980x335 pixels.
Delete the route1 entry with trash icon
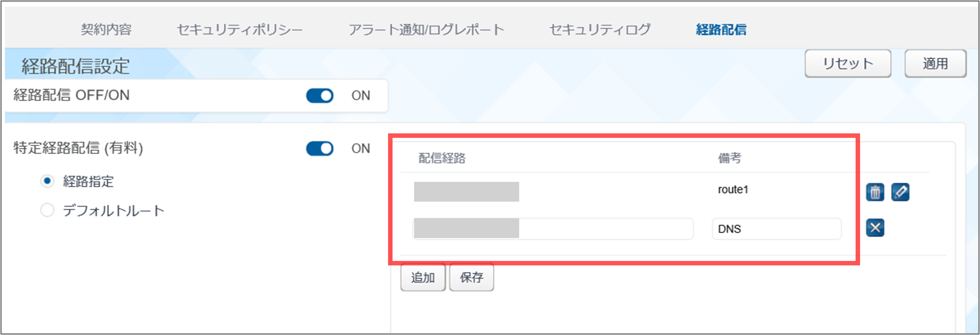874,192
